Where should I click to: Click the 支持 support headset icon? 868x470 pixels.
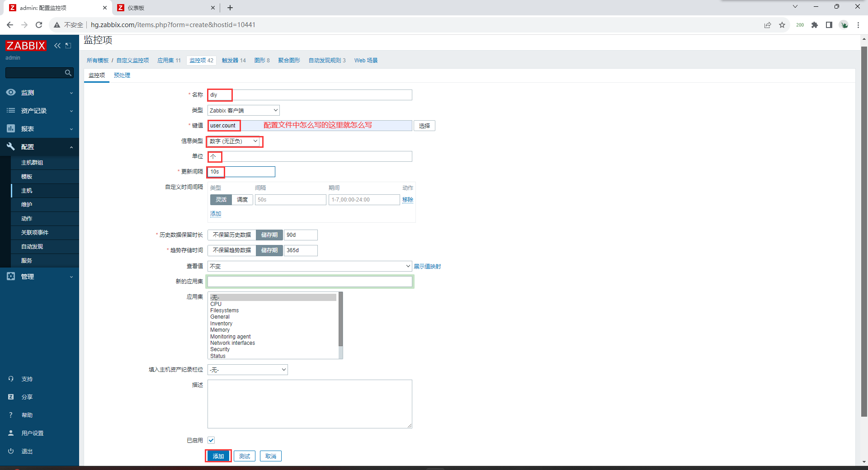click(x=11, y=379)
